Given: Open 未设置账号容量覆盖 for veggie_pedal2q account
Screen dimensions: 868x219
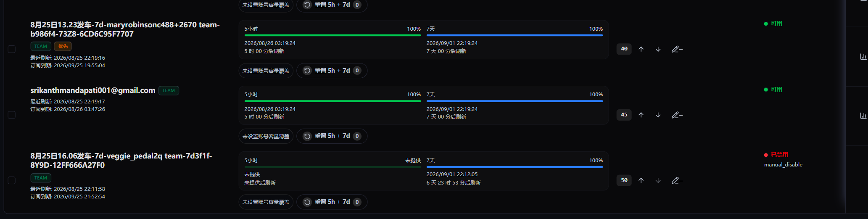Looking at the screenshot, I should pos(266,202).
